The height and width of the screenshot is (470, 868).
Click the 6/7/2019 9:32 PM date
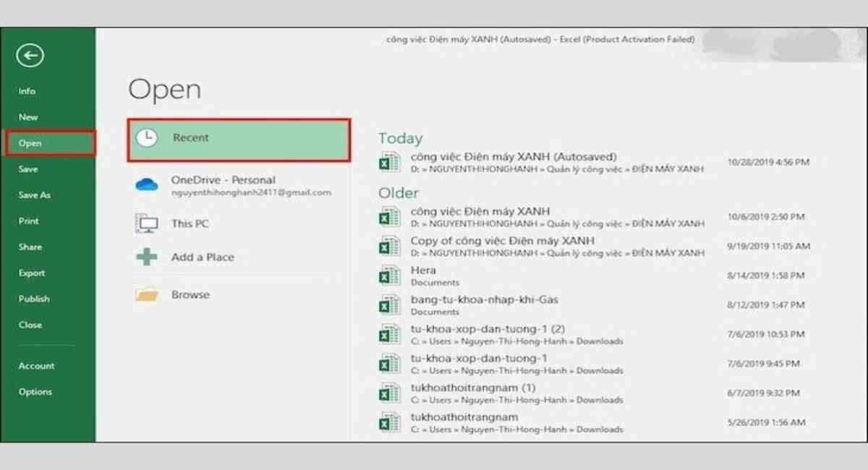(x=764, y=393)
